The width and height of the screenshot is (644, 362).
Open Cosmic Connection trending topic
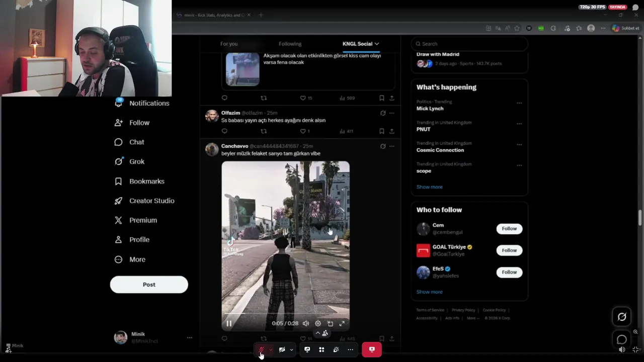(440, 150)
